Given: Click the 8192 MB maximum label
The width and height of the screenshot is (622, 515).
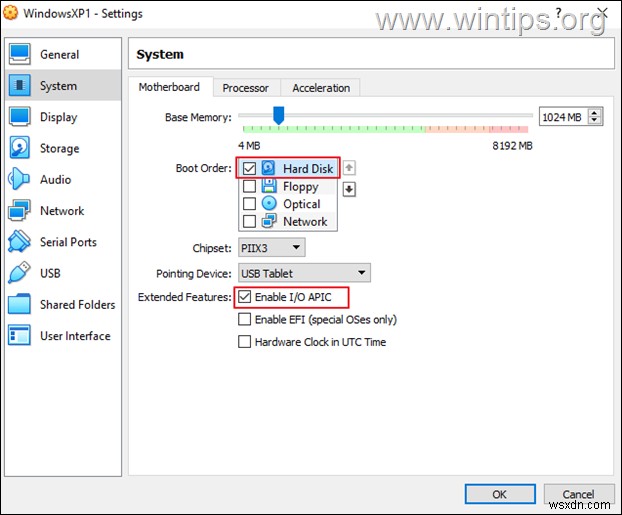Looking at the screenshot, I should coord(512,146).
